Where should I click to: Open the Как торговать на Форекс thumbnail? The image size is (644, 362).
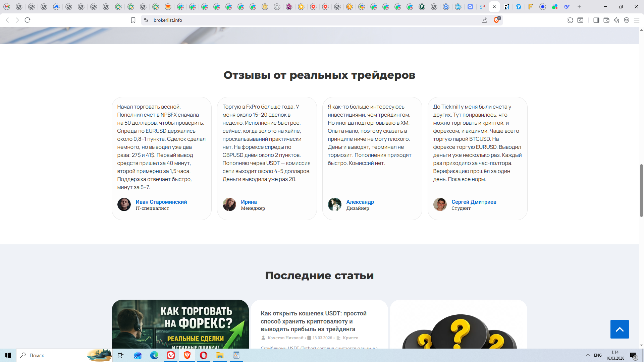point(180,324)
